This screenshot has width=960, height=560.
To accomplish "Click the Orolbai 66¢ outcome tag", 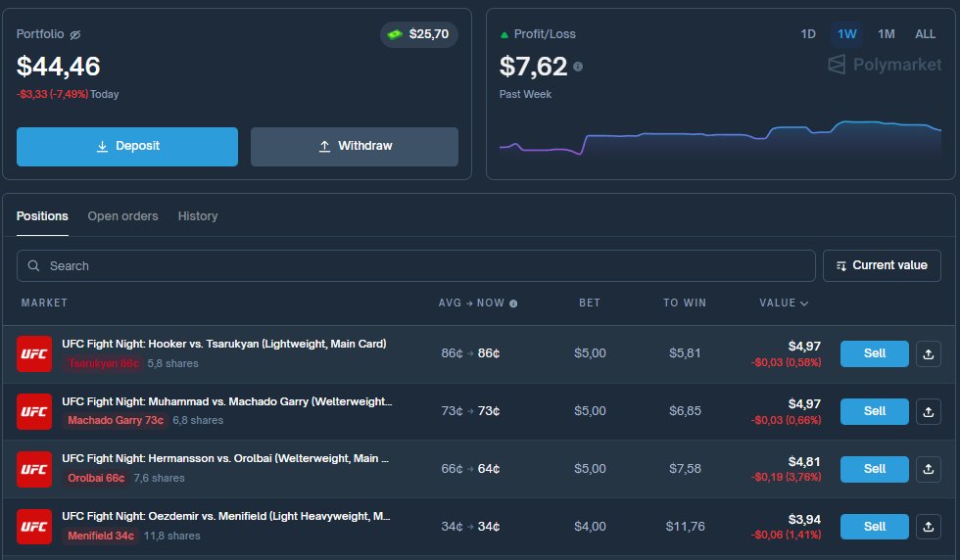I will (x=96, y=478).
